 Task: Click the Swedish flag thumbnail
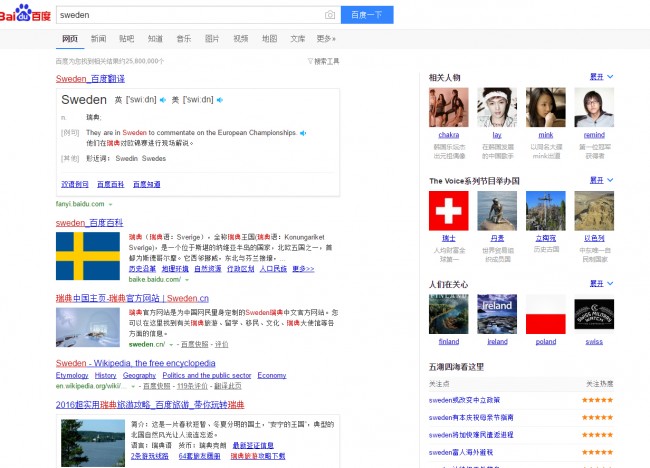(x=88, y=256)
